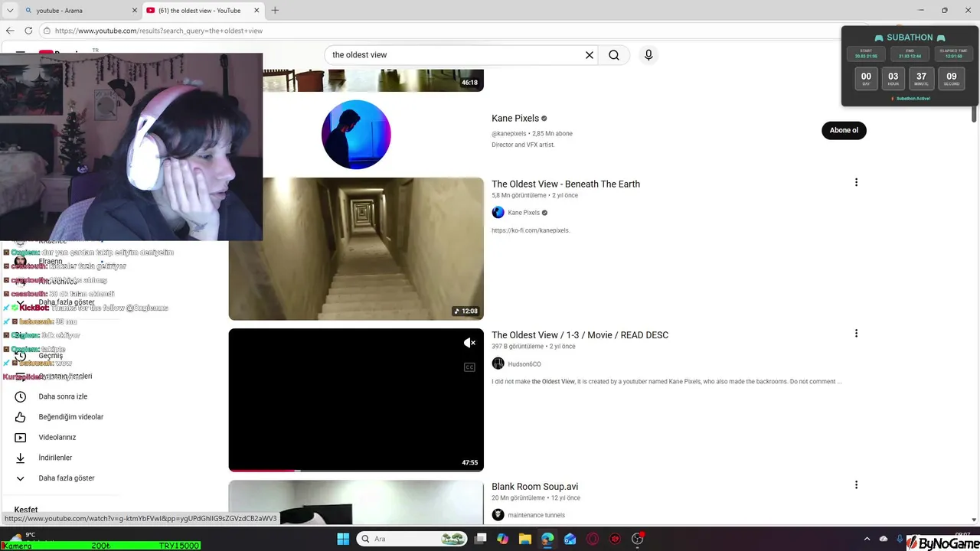Screen dimensions: 980x551
Task: Go back with the browser back arrow
Action: tap(10, 31)
